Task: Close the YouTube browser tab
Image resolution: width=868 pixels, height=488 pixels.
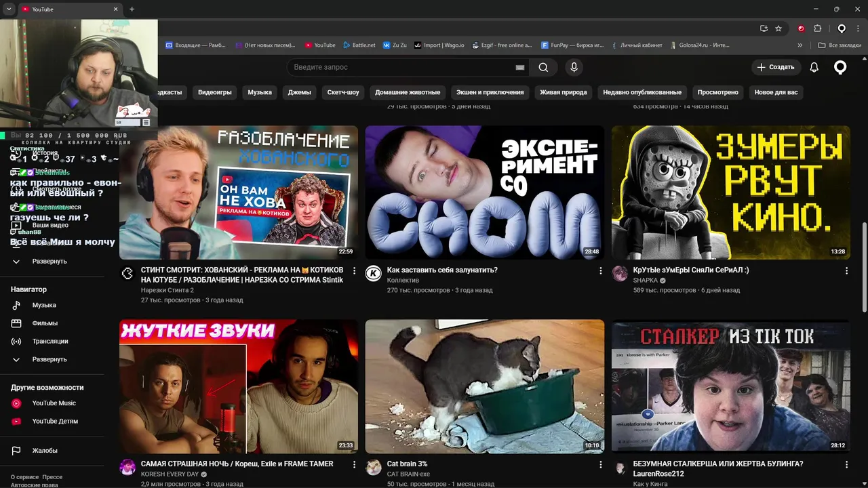Action: (x=115, y=9)
